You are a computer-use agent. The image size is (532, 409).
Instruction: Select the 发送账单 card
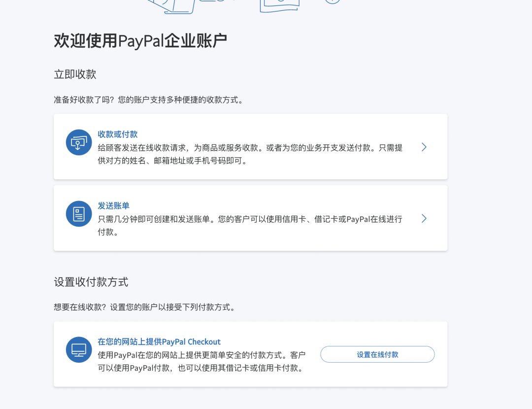(x=250, y=218)
